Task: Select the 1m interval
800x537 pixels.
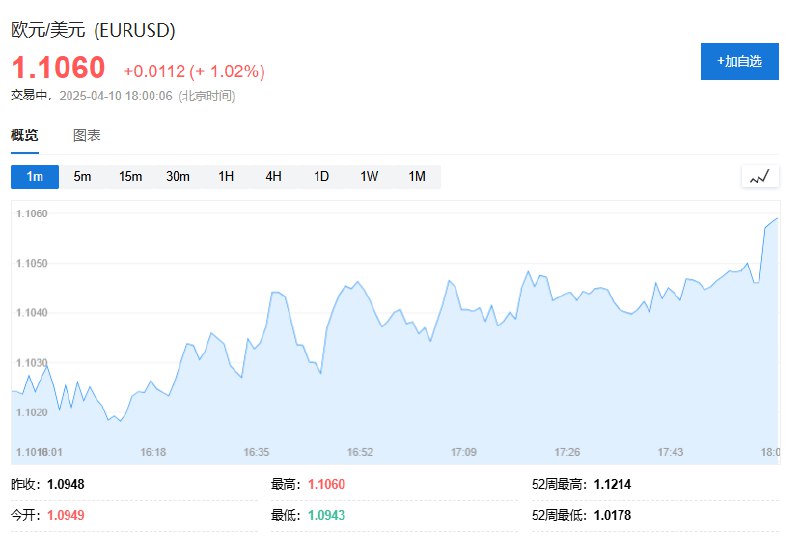Action: click(35, 176)
